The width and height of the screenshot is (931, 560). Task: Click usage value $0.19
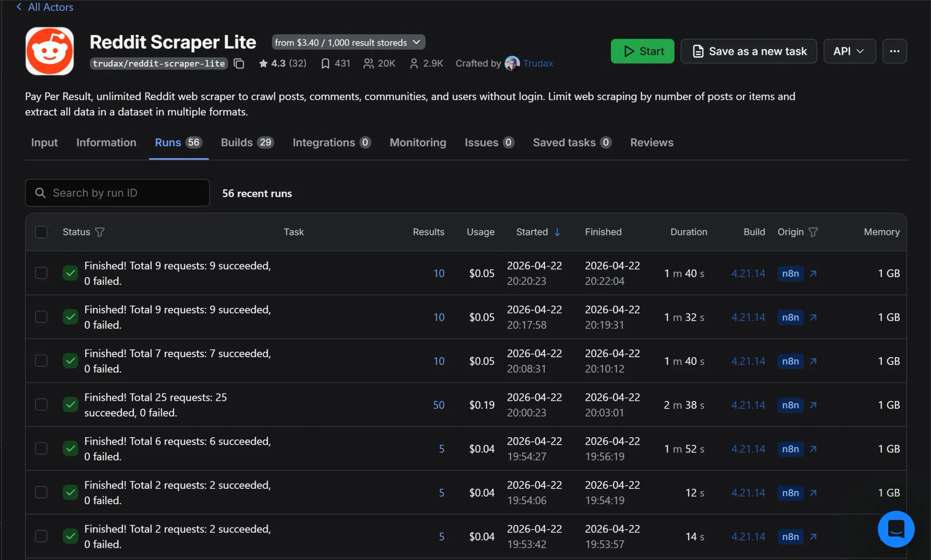(482, 405)
